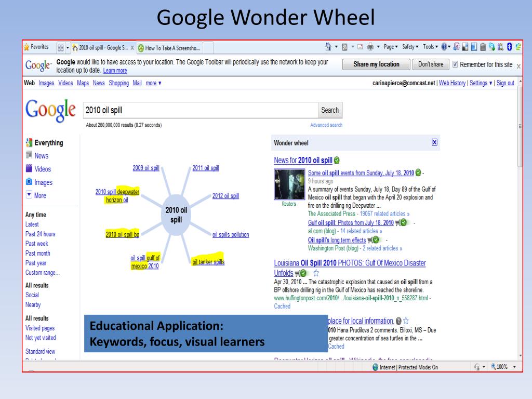Click the Videos sidebar icon
532x399 pixels.
29,168
